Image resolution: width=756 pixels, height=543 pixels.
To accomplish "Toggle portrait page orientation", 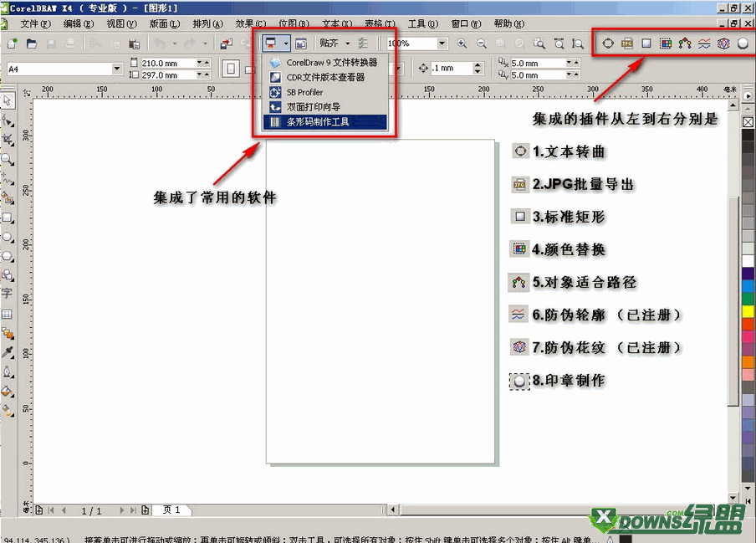I will 231,69.
